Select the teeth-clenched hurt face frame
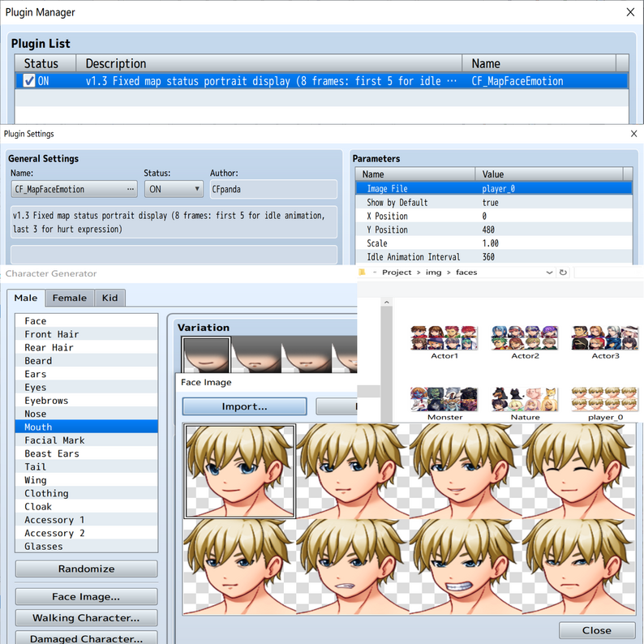644x644 pixels. point(466,566)
